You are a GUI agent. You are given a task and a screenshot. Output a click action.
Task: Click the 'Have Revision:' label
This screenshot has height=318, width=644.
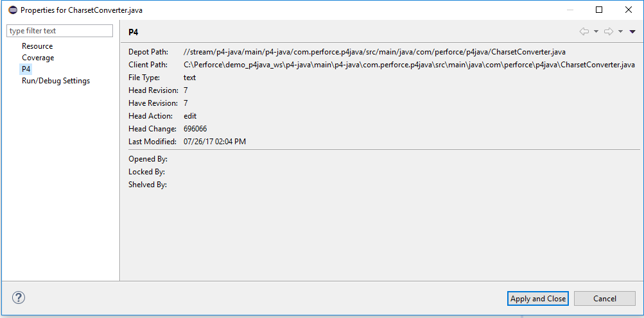153,103
